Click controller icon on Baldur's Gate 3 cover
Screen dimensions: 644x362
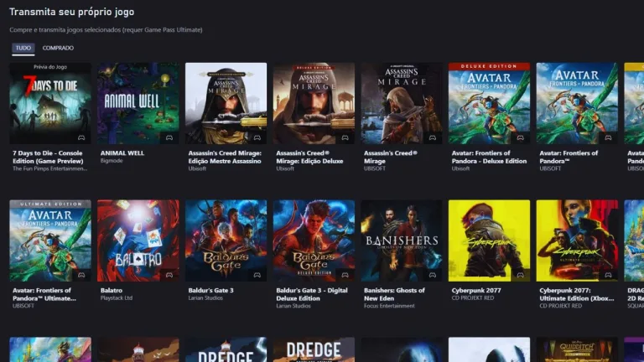coord(257,275)
